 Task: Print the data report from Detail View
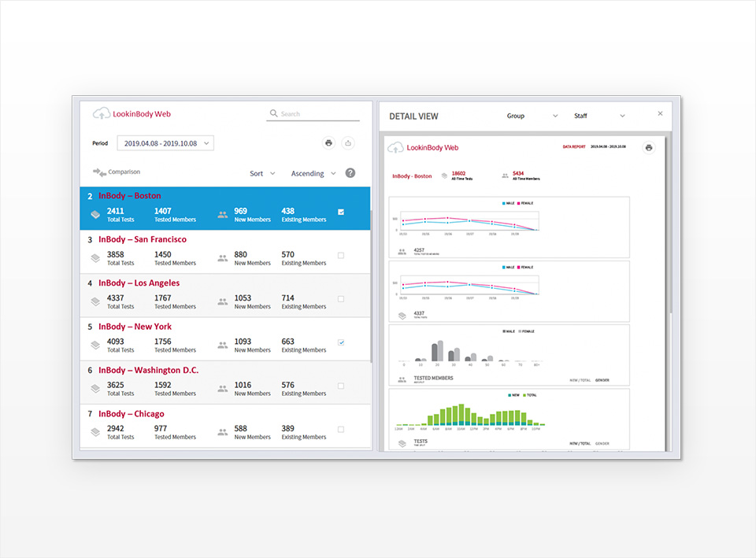click(649, 147)
